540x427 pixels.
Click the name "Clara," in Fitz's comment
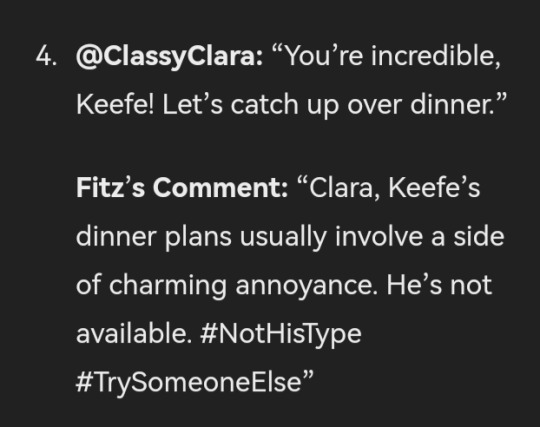coord(341,188)
